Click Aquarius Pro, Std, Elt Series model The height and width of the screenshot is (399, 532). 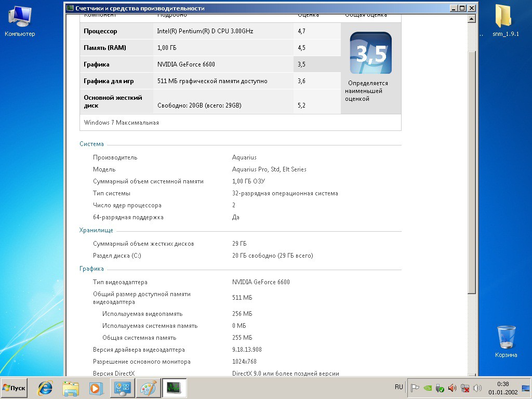[x=269, y=169]
